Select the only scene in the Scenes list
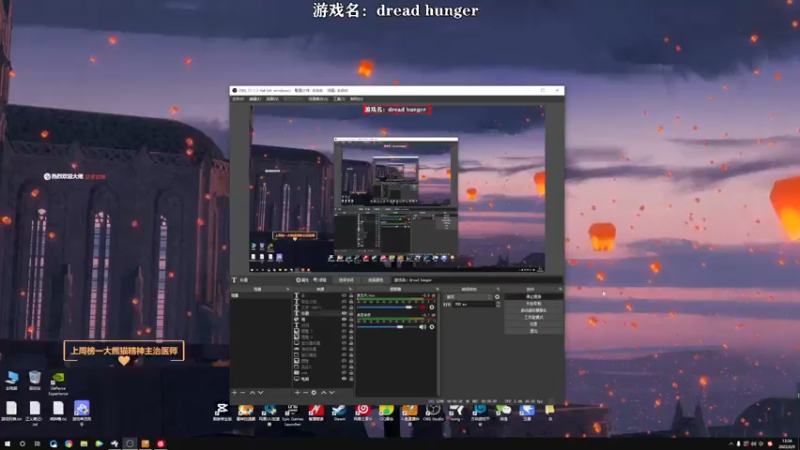 coord(261,295)
